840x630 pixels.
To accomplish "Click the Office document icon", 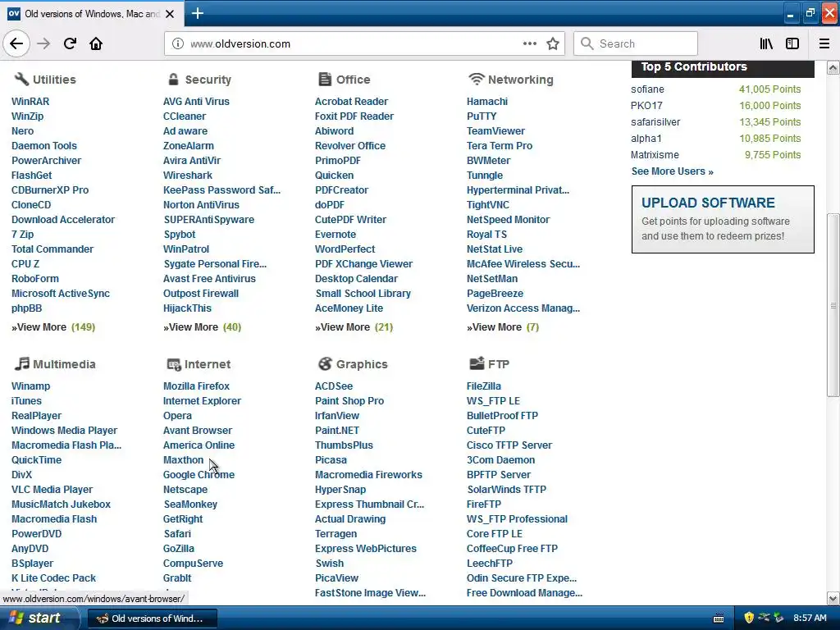I will pyautogui.click(x=325, y=80).
